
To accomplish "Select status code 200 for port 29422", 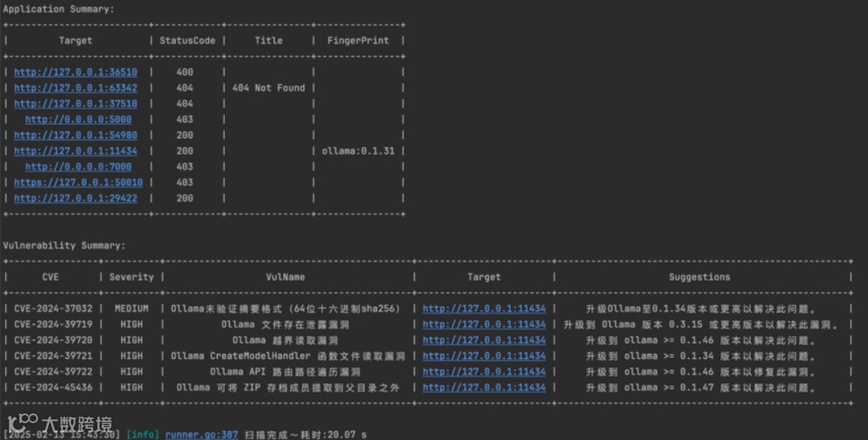I will tap(185, 198).
